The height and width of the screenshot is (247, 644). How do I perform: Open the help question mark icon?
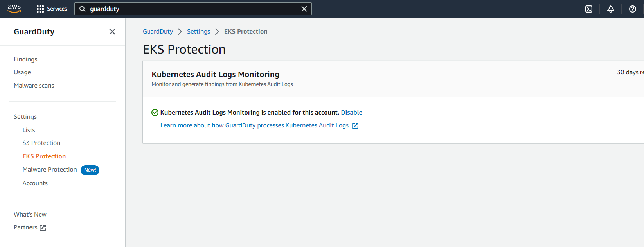tap(633, 9)
